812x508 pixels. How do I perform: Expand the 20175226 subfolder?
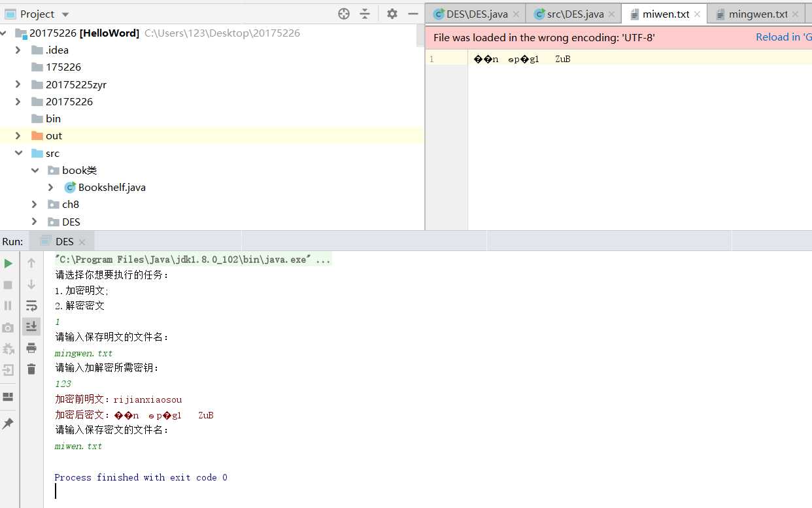point(18,101)
